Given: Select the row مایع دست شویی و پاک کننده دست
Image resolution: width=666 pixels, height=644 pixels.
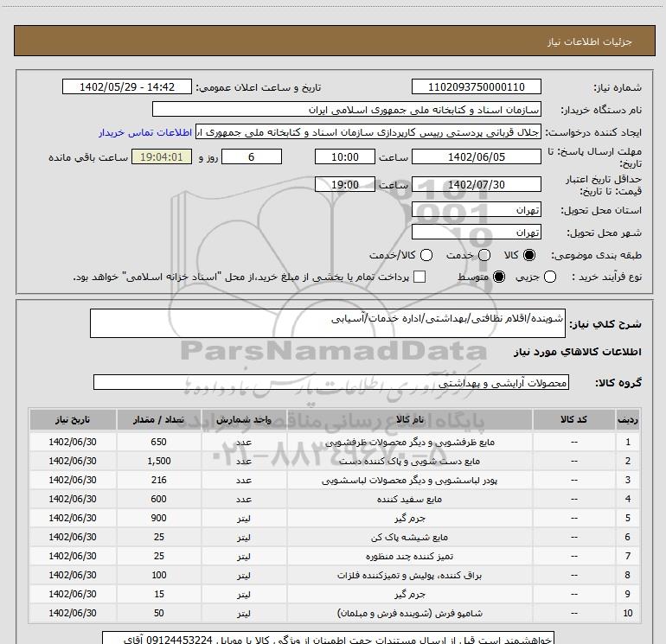Looking at the screenshot, I should [x=335, y=461].
